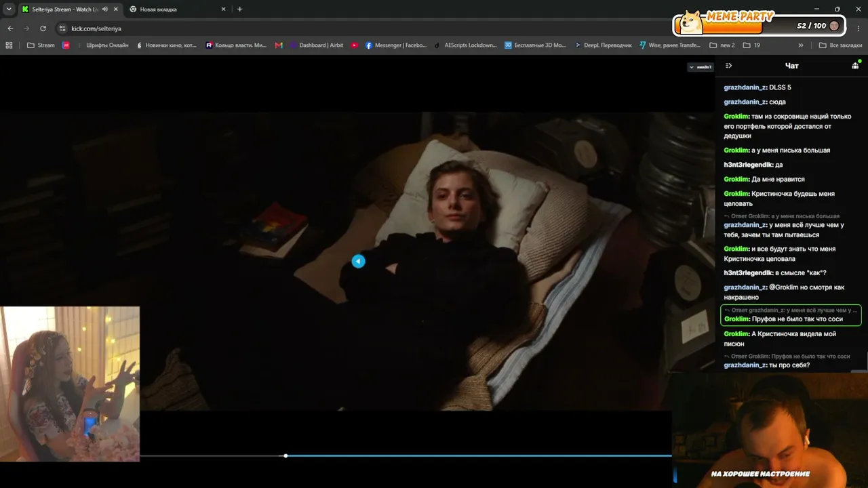868x488 pixels.
Task: Open the YouTube bookmark icon
Action: (355, 45)
